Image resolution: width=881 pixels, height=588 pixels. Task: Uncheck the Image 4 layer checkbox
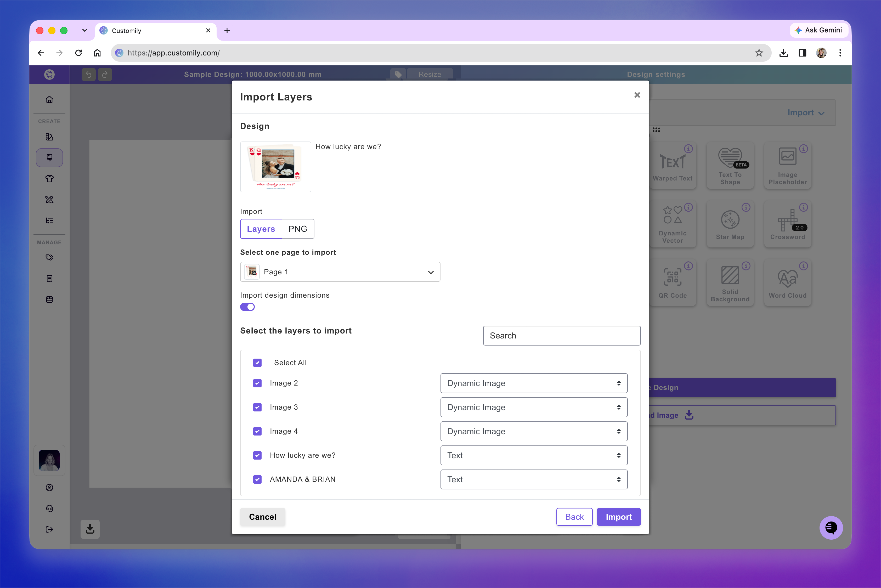[x=257, y=431]
